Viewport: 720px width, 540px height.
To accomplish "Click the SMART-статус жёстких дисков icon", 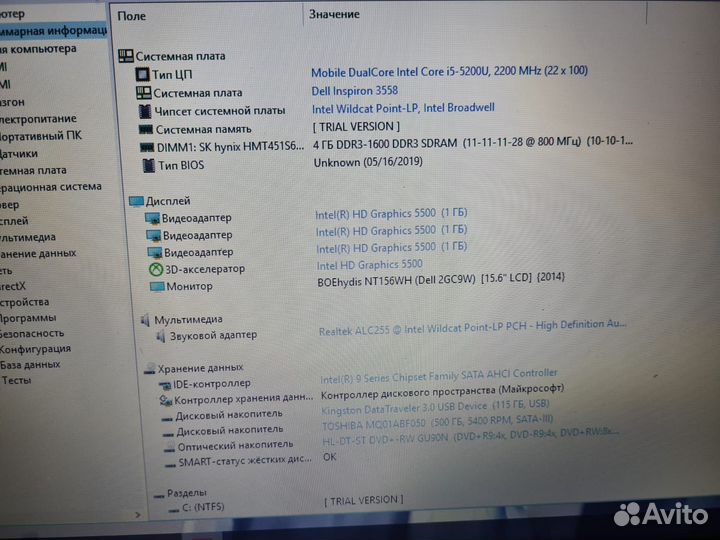I will pos(166,462).
